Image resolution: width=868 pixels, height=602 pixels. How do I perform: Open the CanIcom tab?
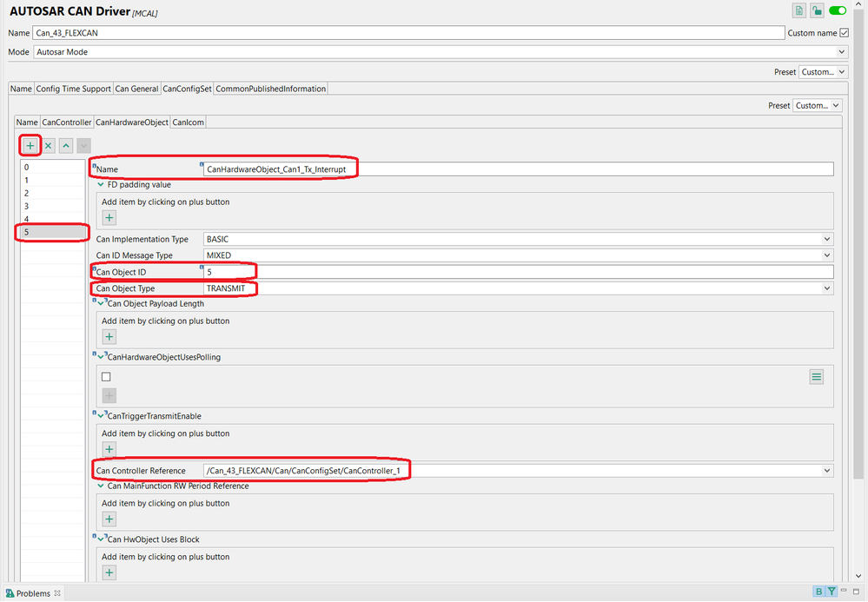pyautogui.click(x=189, y=122)
